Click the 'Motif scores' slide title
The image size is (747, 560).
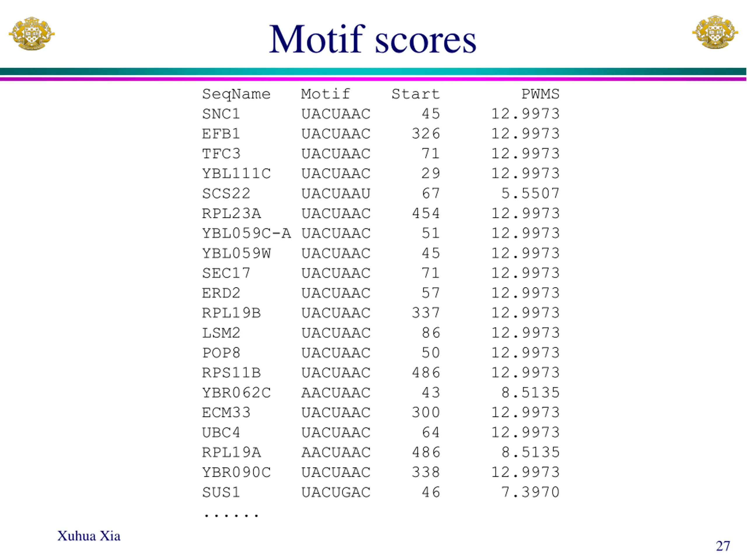[373, 39]
